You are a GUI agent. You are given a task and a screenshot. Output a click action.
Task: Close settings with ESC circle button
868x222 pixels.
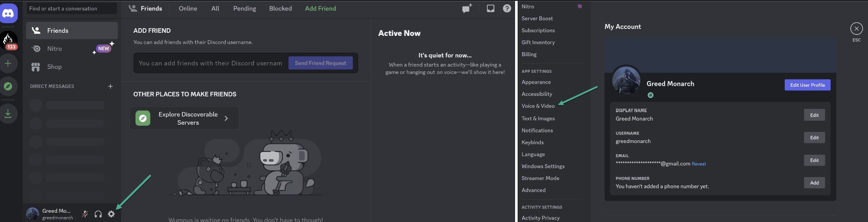click(x=856, y=29)
